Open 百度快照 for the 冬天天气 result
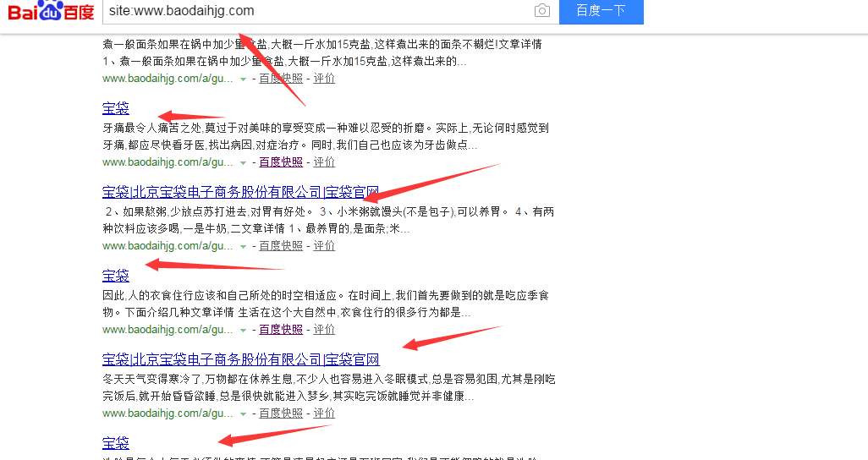 [x=281, y=413]
